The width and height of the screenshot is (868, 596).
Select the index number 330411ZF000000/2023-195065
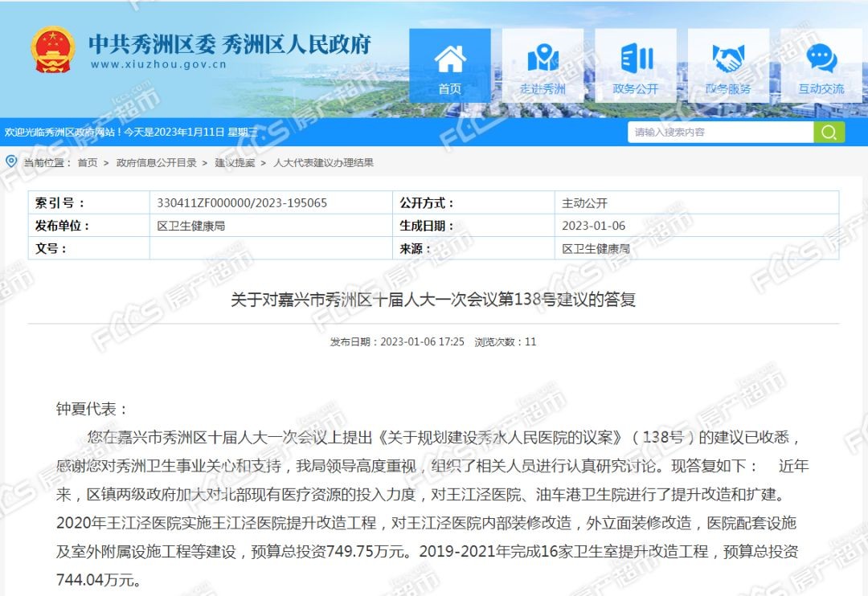pyautogui.click(x=242, y=203)
